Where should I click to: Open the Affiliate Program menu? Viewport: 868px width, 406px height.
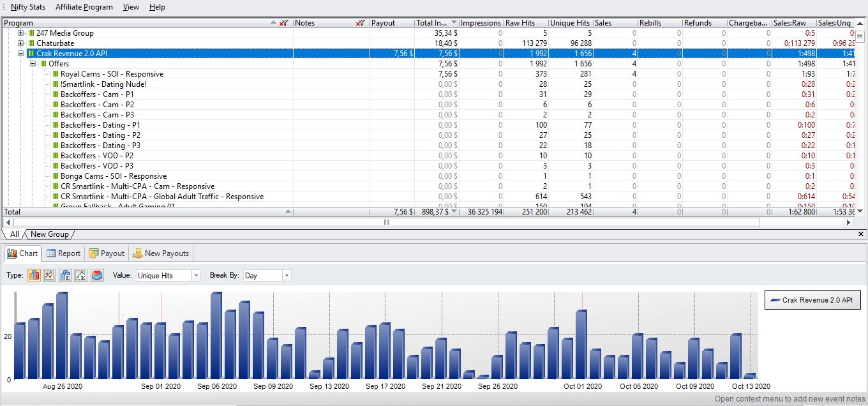pos(84,7)
